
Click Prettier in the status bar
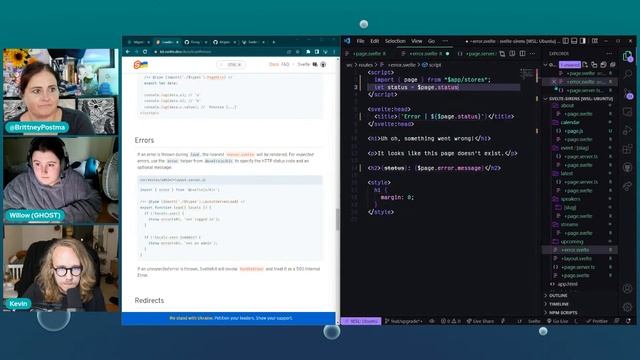point(597,321)
